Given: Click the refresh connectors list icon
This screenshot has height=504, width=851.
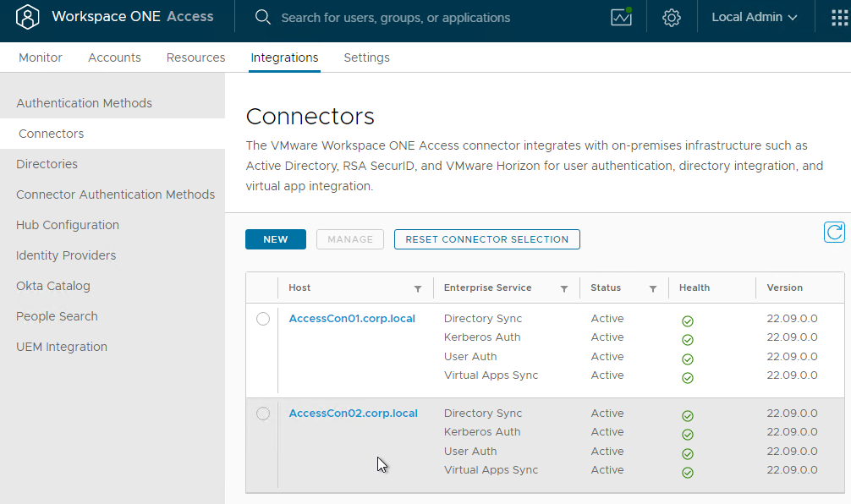Looking at the screenshot, I should 834,233.
